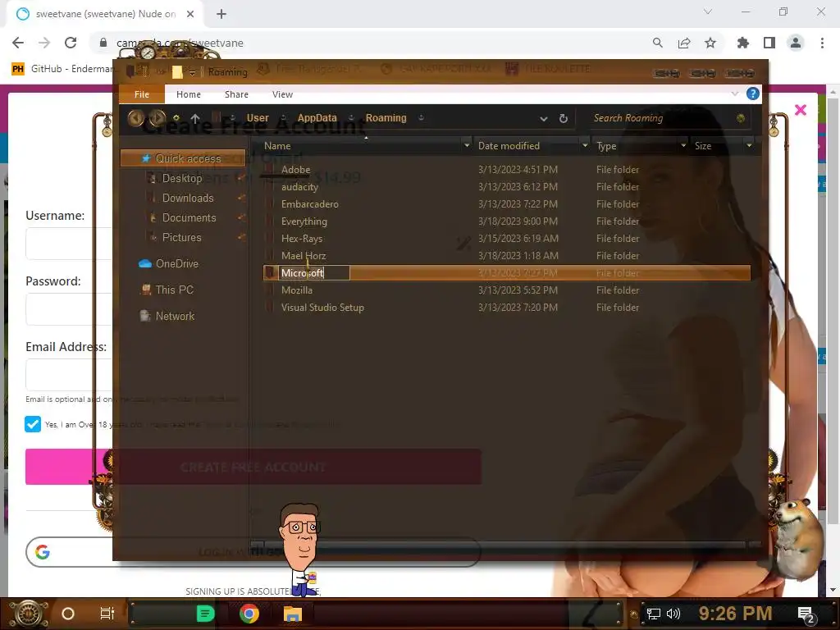Screen dimensions: 840x630
Task: Open the Chrome tab search chevron
Action: coord(708,11)
